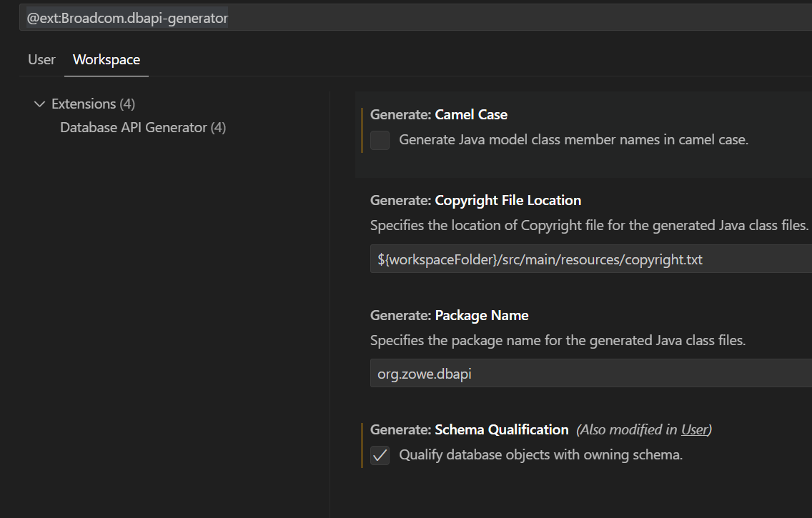The height and width of the screenshot is (518, 812).
Task: Collapse the Extensions tree chevron
Action: point(39,104)
